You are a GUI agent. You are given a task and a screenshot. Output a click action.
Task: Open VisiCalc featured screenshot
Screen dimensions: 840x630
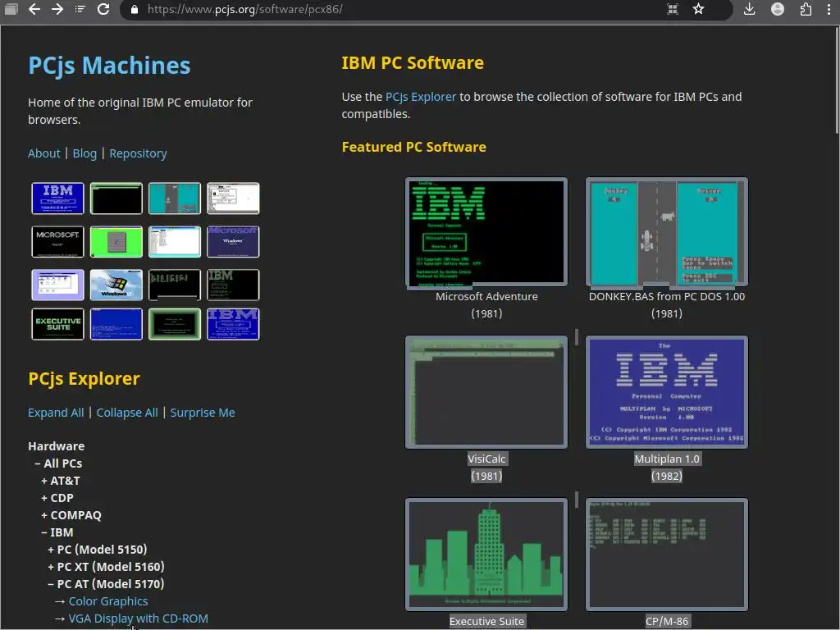point(486,392)
